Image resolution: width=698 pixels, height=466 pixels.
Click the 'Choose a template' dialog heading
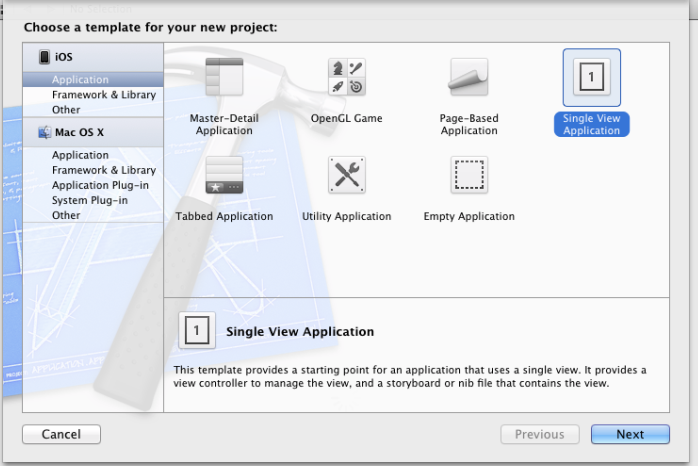point(150,28)
